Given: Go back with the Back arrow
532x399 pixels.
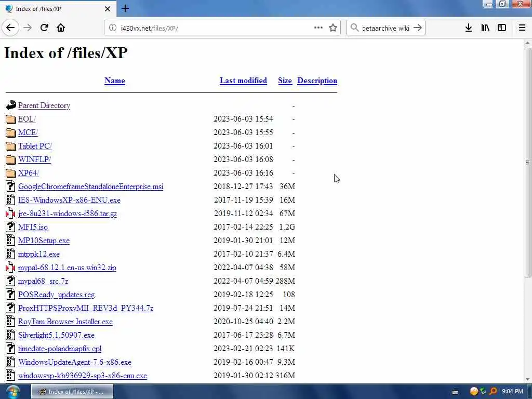Looking at the screenshot, I should click(x=10, y=28).
